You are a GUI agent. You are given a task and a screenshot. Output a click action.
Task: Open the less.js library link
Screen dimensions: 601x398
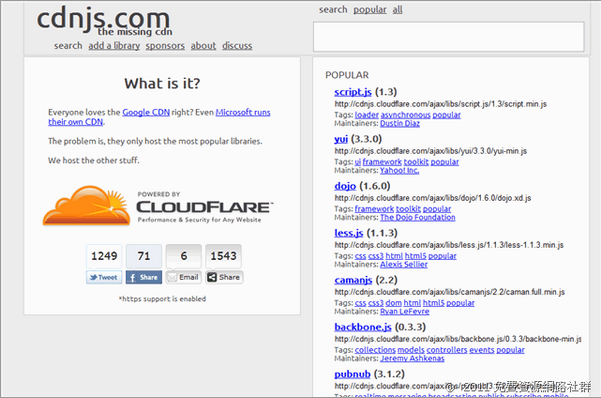[x=348, y=233]
